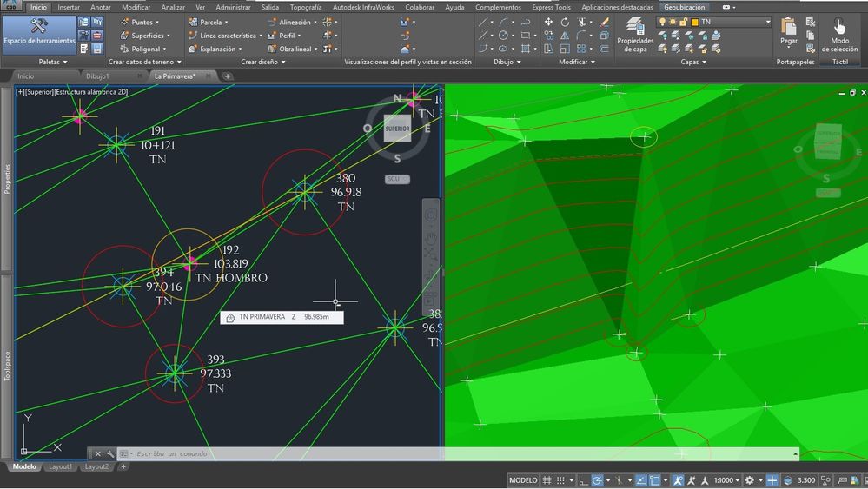Select the Line tool in Dibujo
868x489 pixels.
pyautogui.click(x=483, y=22)
